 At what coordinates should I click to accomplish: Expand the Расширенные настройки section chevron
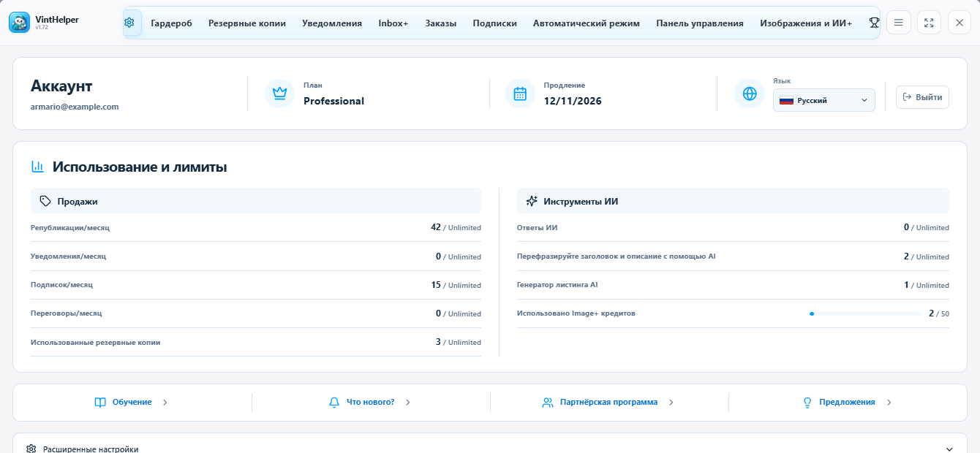pos(949,449)
